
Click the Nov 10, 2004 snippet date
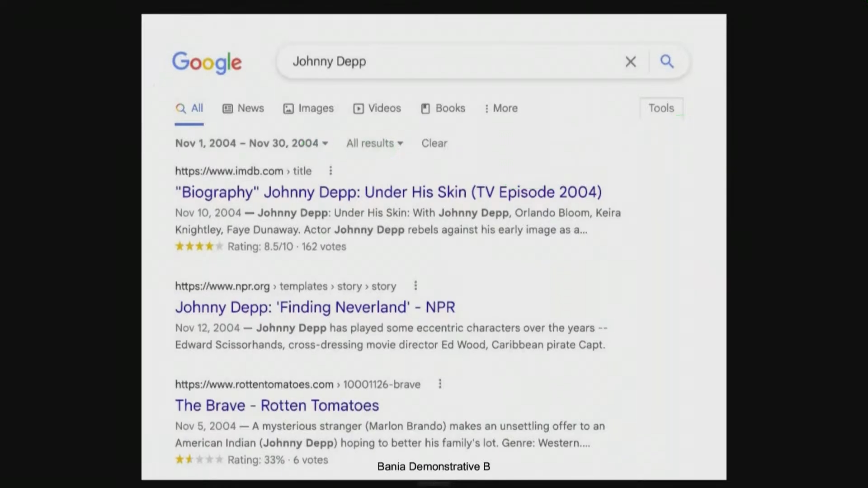(x=208, y=213)
